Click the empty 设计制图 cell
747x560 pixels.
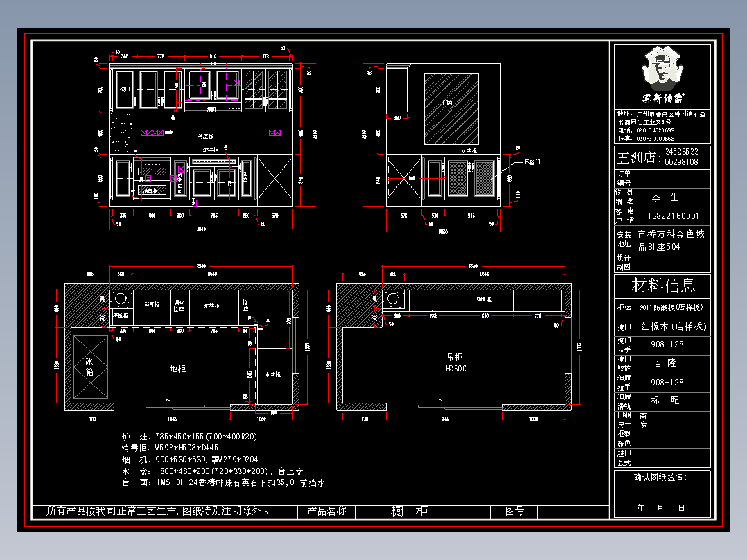674,263
